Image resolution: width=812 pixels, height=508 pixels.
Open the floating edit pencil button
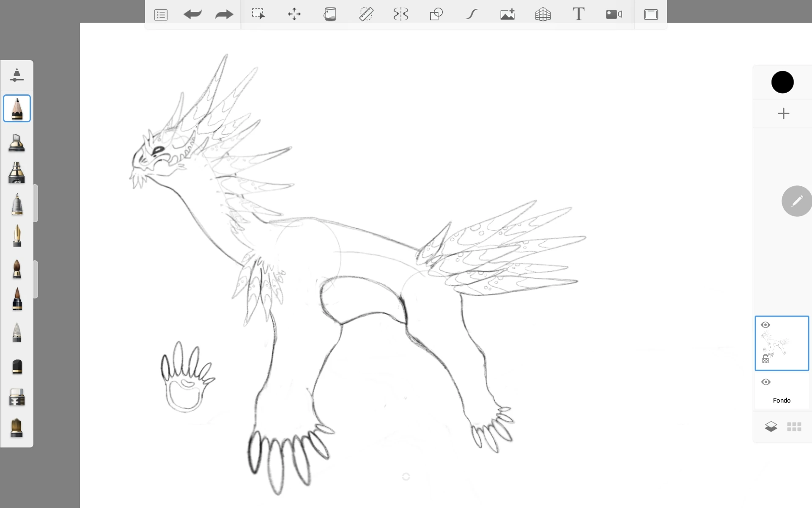[797, 201]
